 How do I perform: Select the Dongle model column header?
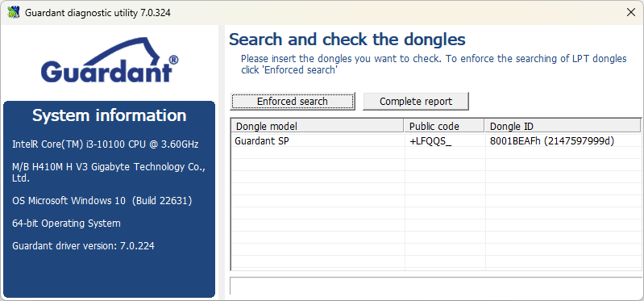point(318,126)
